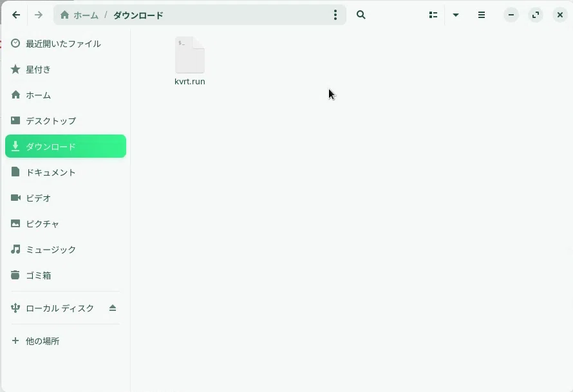Viewport: 573px width, 392px height.
Task: Open ゴミ箱 in the sidebar
Action: point(66,275)
